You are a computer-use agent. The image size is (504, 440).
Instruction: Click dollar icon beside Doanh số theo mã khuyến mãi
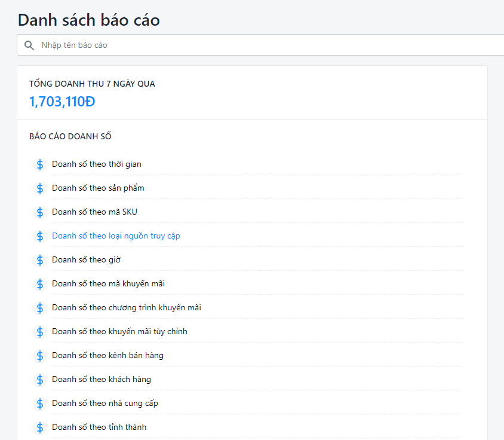coord(40,284)
